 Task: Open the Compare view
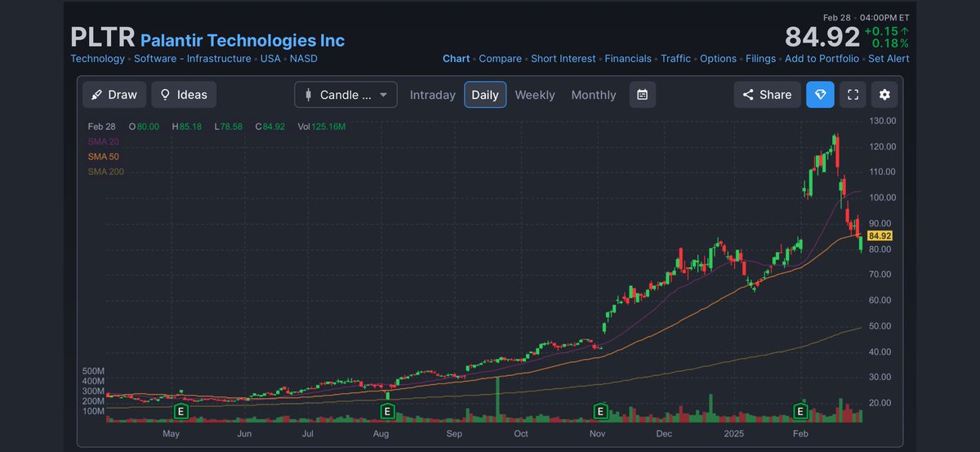click(501, 59)
